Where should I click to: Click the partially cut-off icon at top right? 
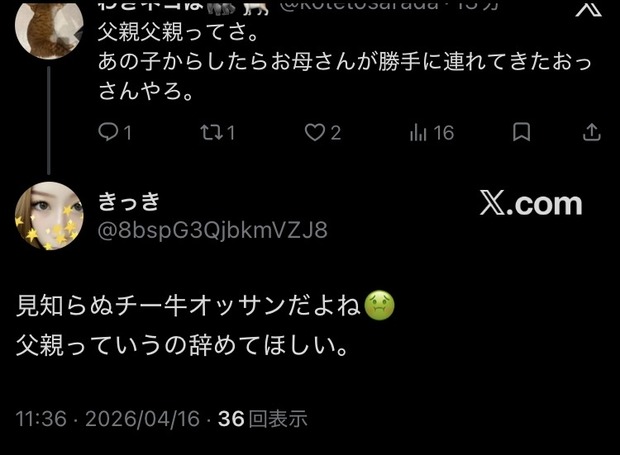588,9
